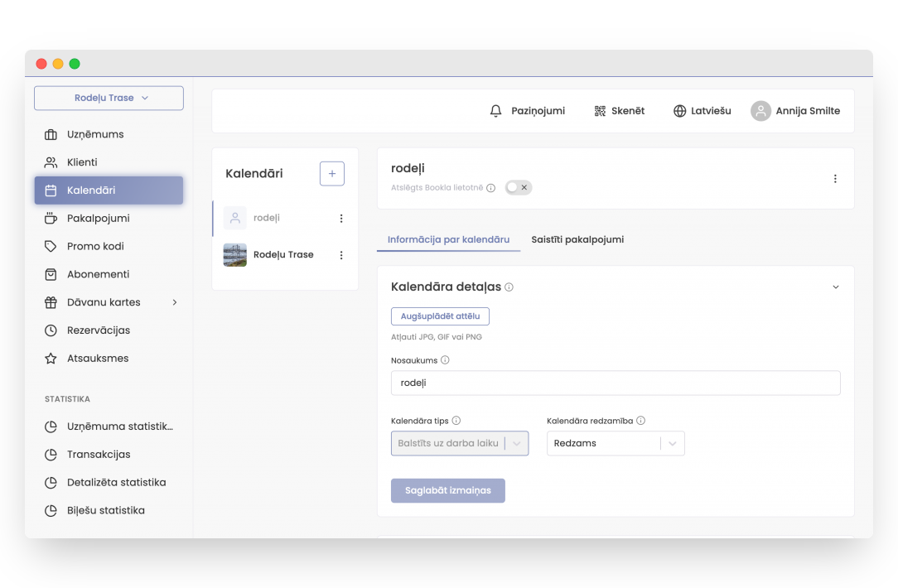Screen dimensions: 898x588
Task: Select the Rodeļu Trase calendar thumbnail
Action: pos(235,255)
